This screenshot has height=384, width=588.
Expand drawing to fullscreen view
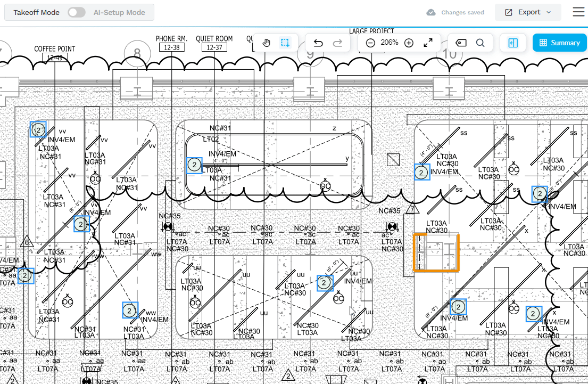coord(428,43)
